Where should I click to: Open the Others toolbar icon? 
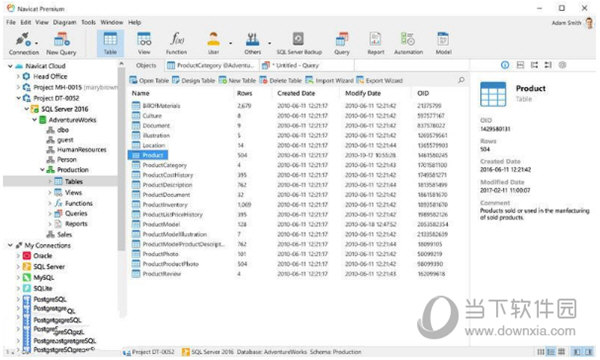click(x=253, y=44)
